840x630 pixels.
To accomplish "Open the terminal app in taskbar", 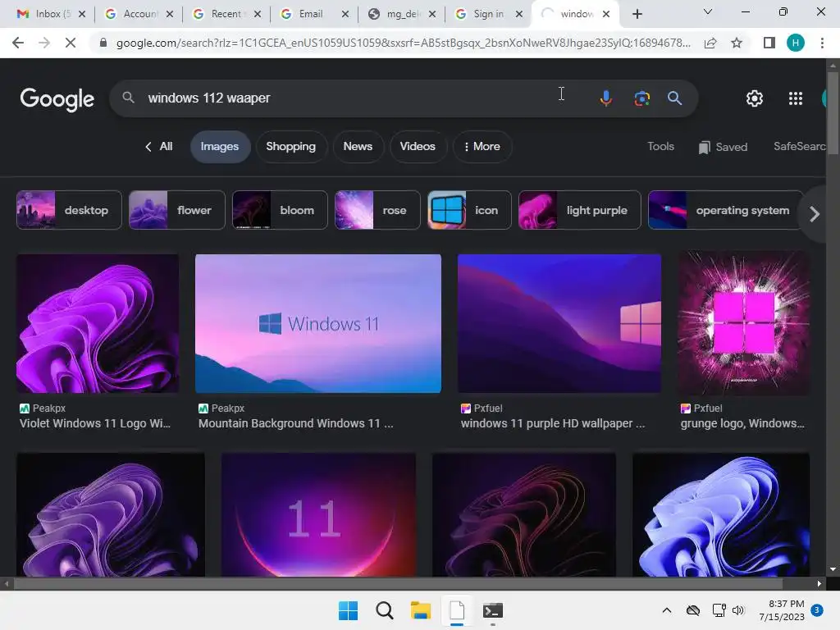I will pyautogui.click(x=492, y=610).
